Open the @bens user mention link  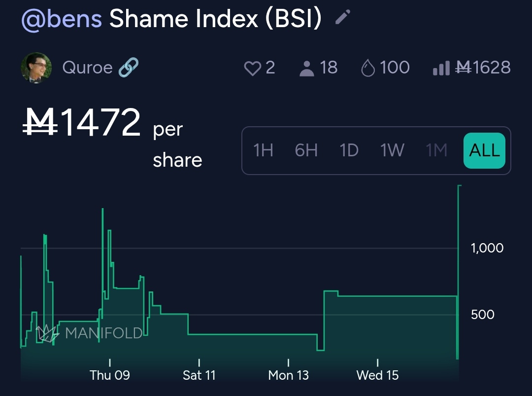(x=62, y=19)
